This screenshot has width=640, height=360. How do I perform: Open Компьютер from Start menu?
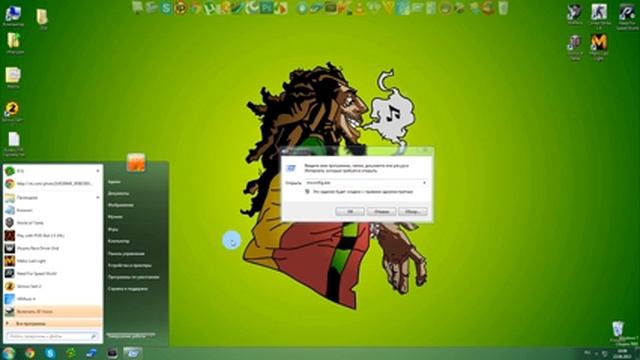pos(119,241)
